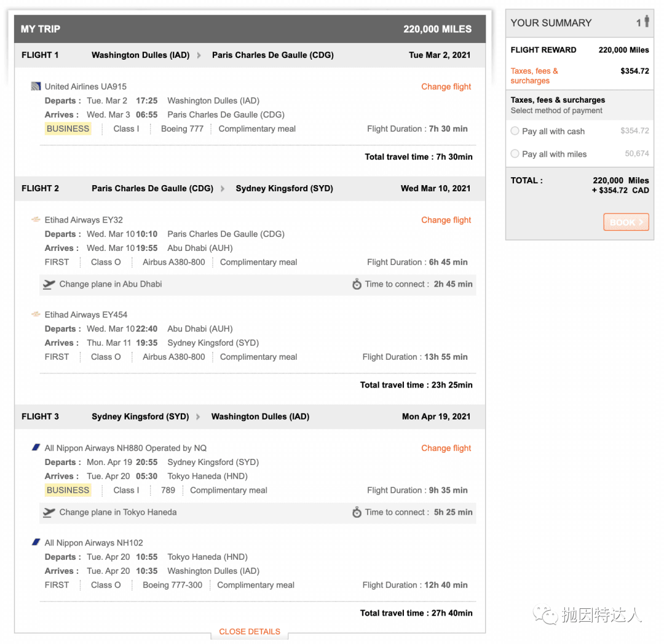664x644 pixels.
Task: Select Pay all with cash option
Action: [515, 131]
